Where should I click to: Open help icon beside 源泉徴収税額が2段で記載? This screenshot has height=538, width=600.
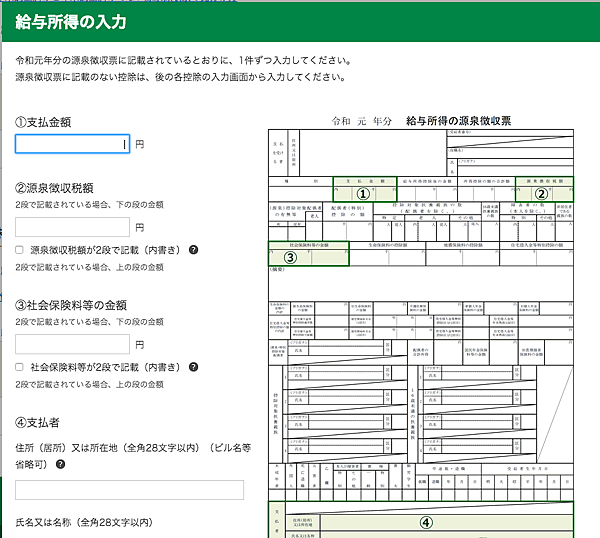194,250
